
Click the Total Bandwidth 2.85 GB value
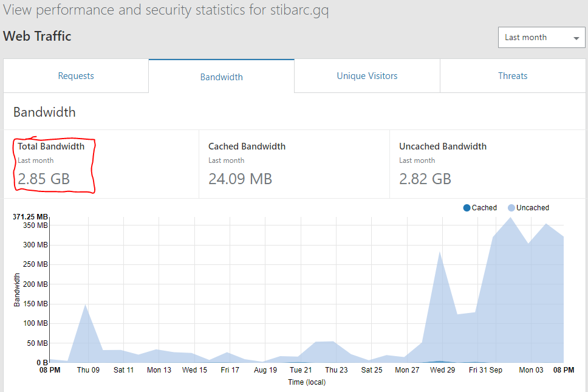[44, 179]
